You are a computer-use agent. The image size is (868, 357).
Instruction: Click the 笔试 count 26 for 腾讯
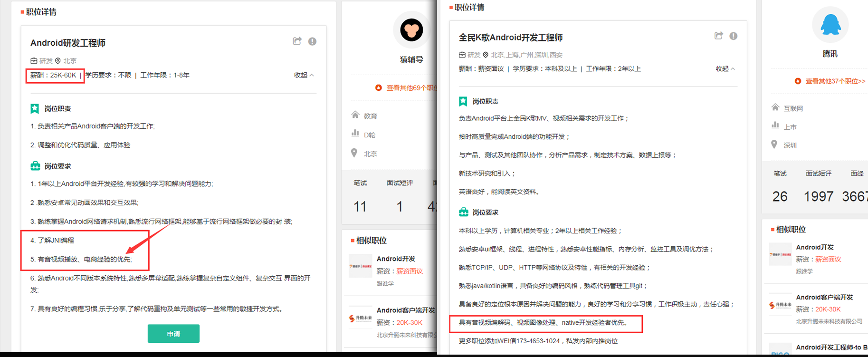click(780, 196)
